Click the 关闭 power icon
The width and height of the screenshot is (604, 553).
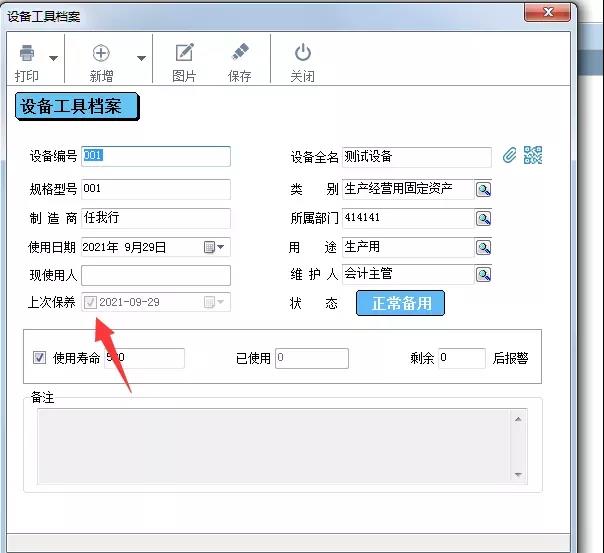click(303, 52)
